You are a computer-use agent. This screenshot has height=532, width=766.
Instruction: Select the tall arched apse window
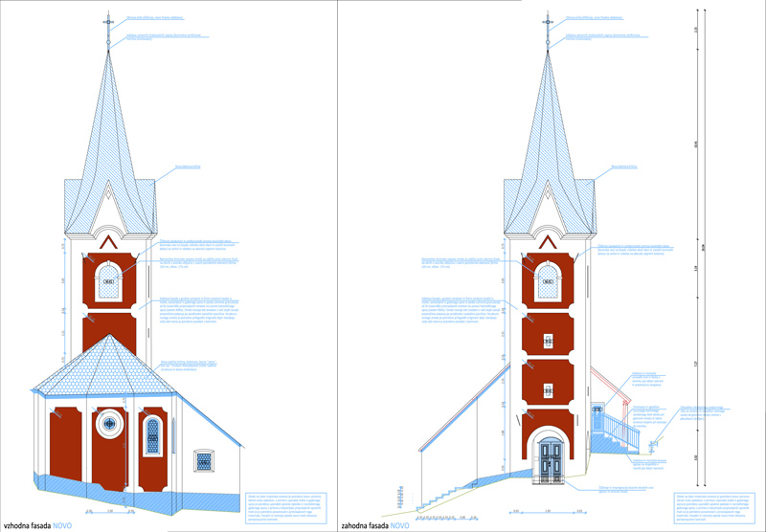point(152,436)
